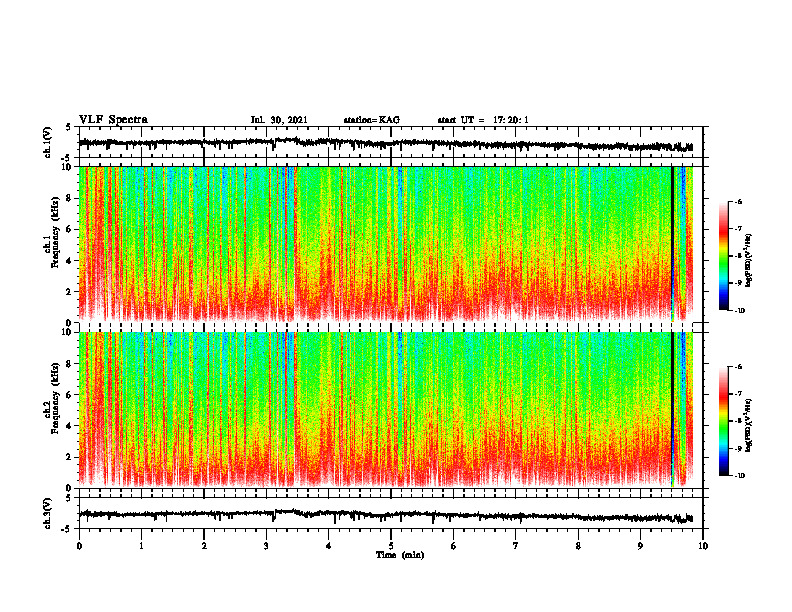
Task: Click time axis tick label '9'
Action: pyautogui.click(x=640, y=546)
